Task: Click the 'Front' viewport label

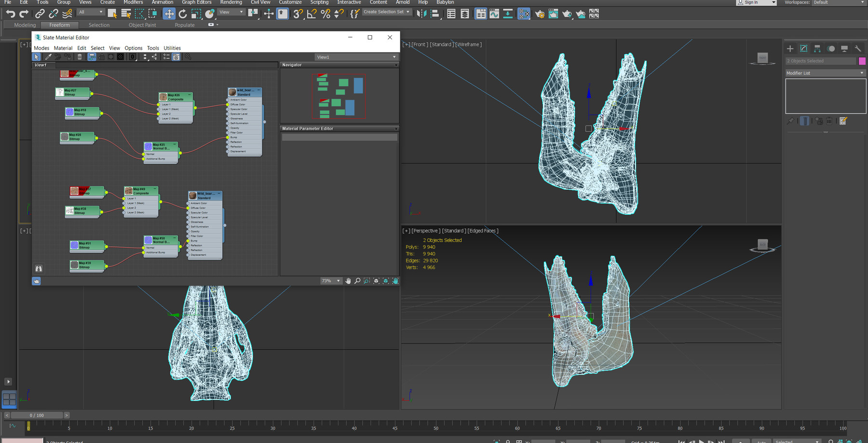Action: click(x=420, y=44)
